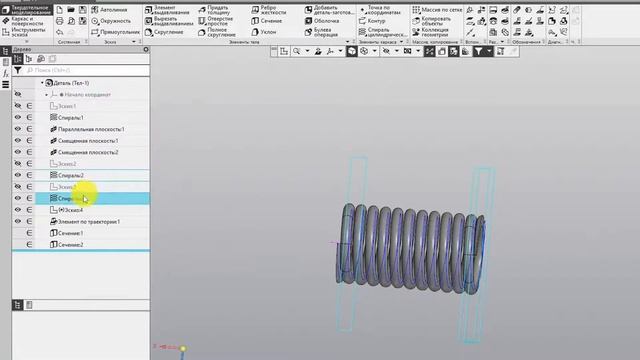This screenshot has height=360, width=640.
Task: Choose the Придать толщину command
Action: [x=213, y=10]
